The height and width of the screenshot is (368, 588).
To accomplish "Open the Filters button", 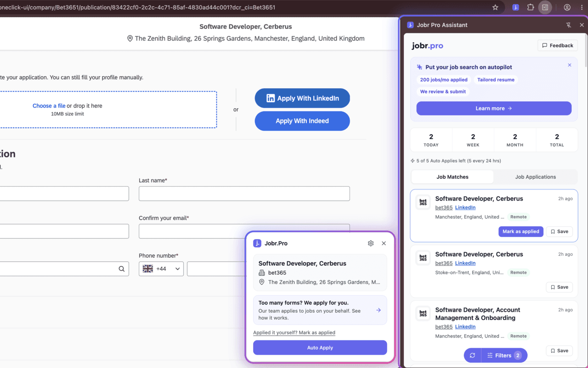I will [504, 356].
